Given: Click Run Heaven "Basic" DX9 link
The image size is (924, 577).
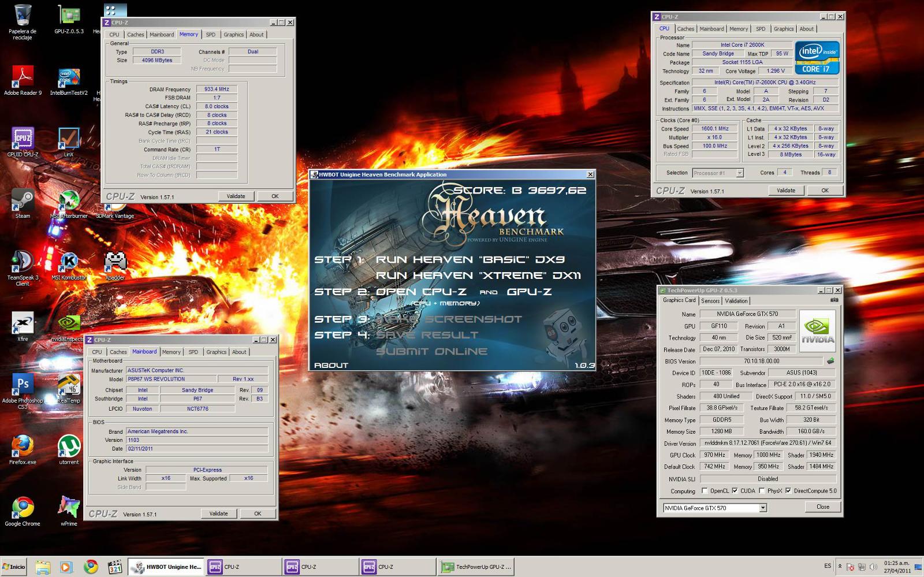Looking at the screenshot, I should click(x=470, y=260).
